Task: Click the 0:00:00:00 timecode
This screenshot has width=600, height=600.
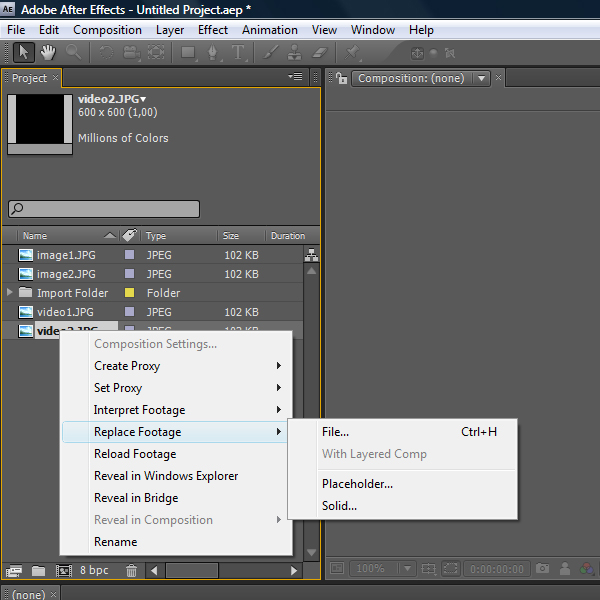Action: [x=497, y=569]
